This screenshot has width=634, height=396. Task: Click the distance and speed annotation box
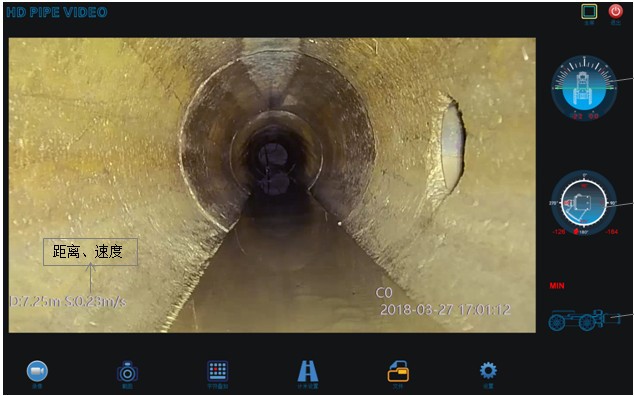pos(91,252)
